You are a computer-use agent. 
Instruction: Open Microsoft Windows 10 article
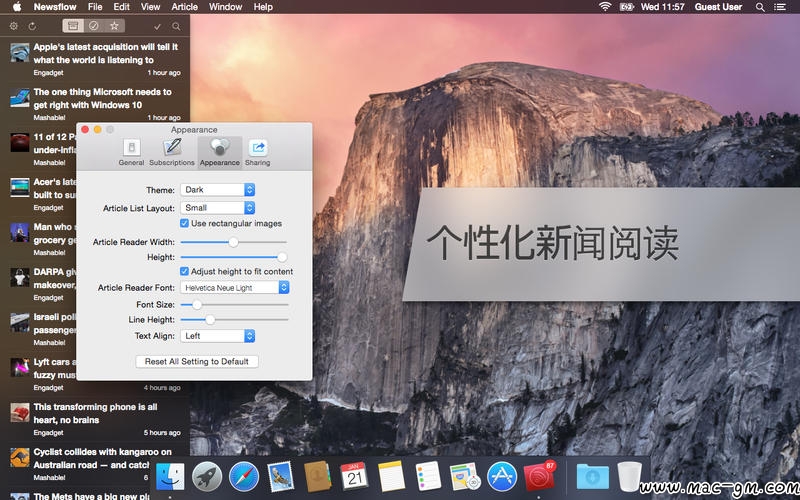pos(95,104)
